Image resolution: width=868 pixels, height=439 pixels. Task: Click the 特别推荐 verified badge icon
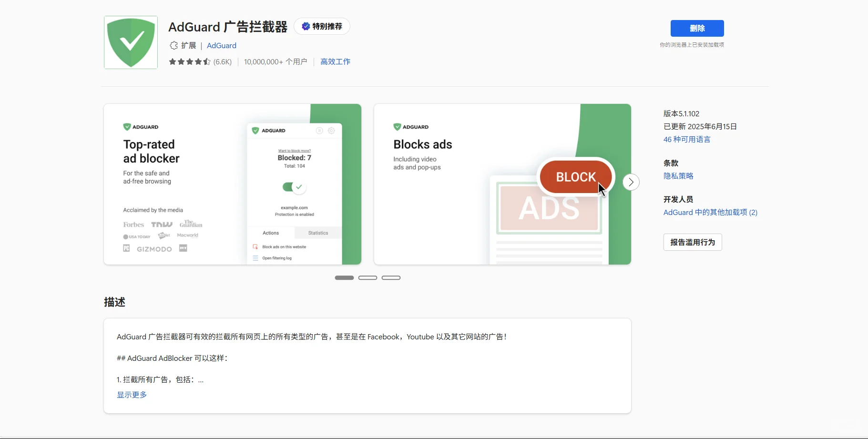(x=306, y=26)
